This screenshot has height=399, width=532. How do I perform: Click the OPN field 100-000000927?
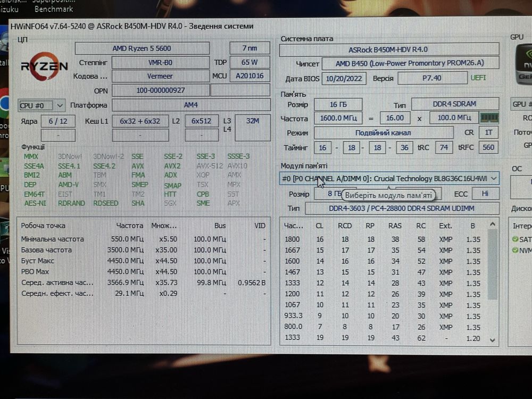coord(161,90)
